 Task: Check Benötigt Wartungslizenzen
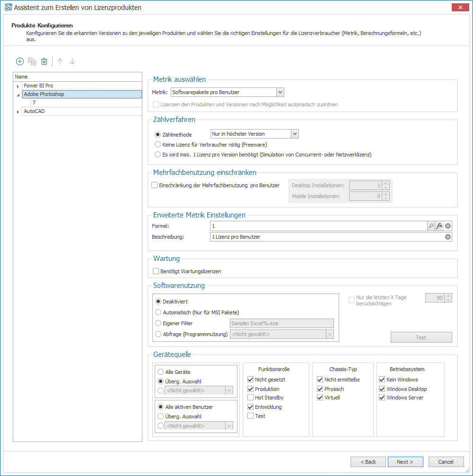point(156,271)
